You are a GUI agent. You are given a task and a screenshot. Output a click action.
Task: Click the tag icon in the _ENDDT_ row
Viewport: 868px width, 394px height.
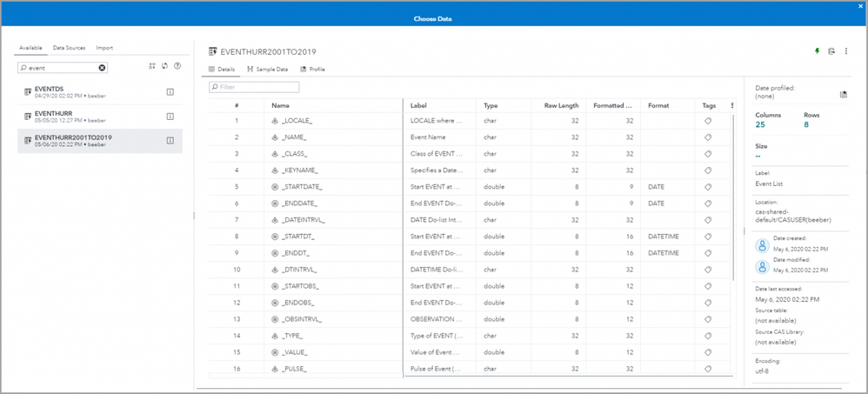pos(709,253)
